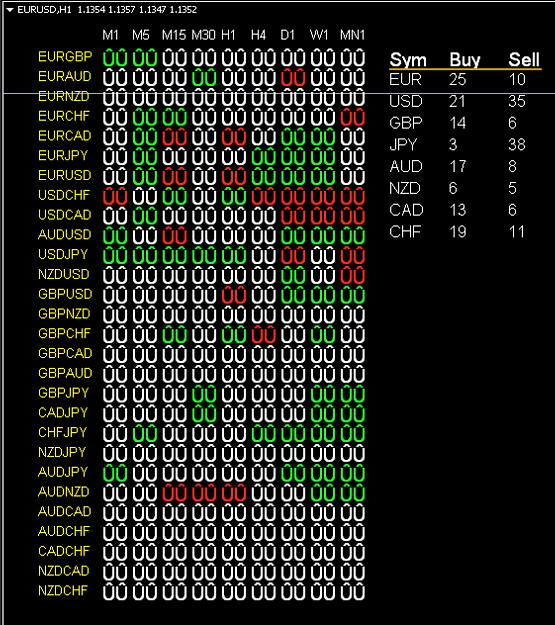Click the red AUDUSD M15 signal arrows

click(174, 236)
